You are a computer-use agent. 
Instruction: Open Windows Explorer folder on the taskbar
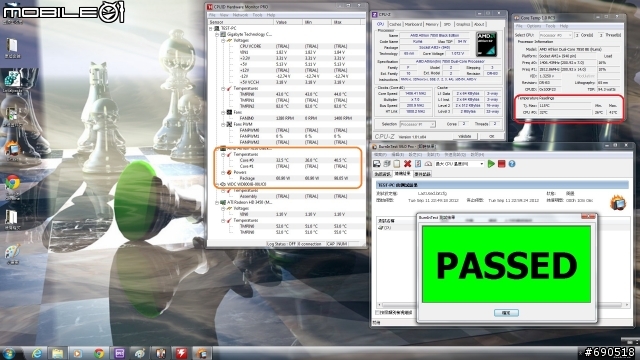58,353
